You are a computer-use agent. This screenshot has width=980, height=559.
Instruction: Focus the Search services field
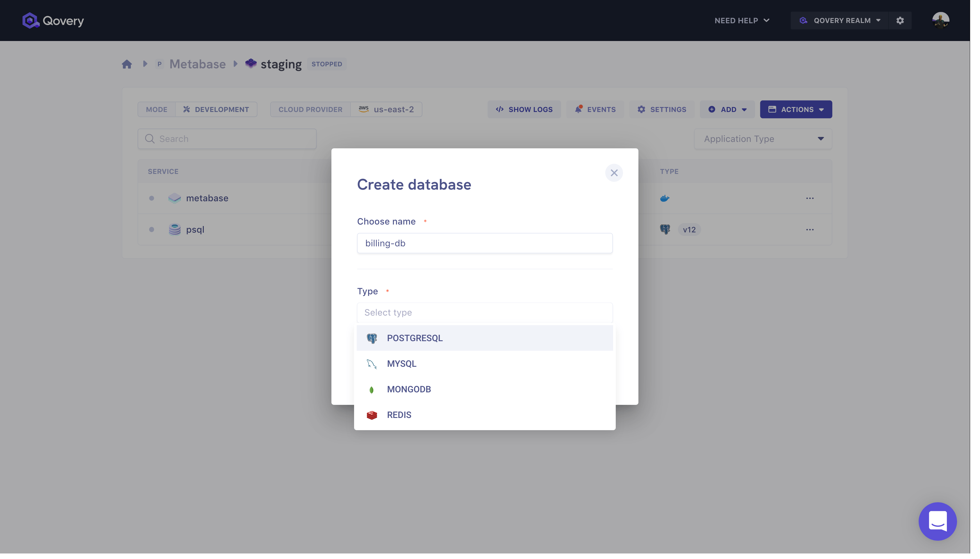click(x=227, y=139)
